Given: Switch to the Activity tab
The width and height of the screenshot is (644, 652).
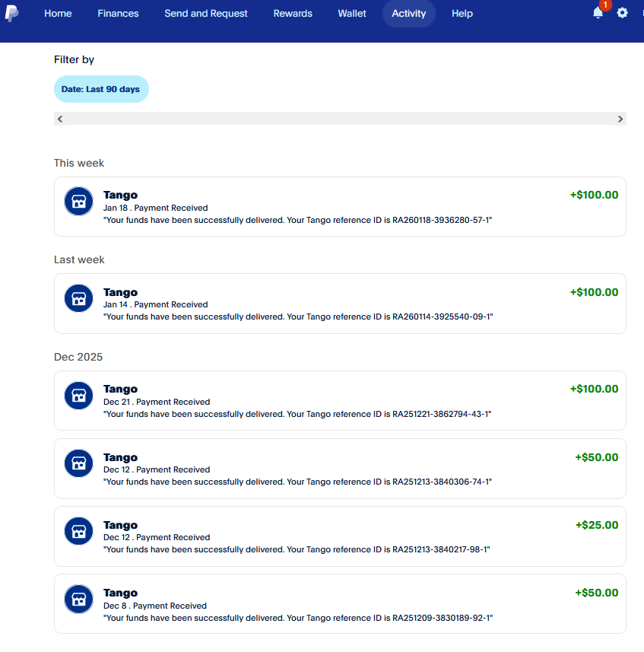Looking at the screenshot, I should point(408,13).
